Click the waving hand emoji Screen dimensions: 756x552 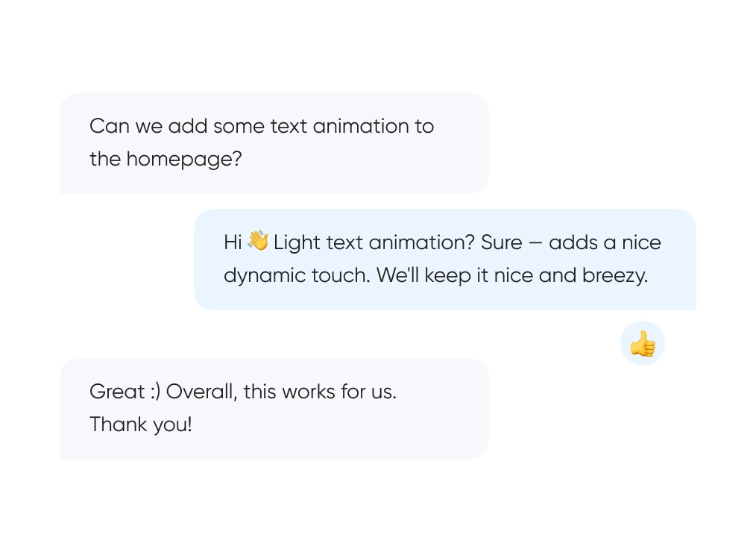[x=258, y=241]
